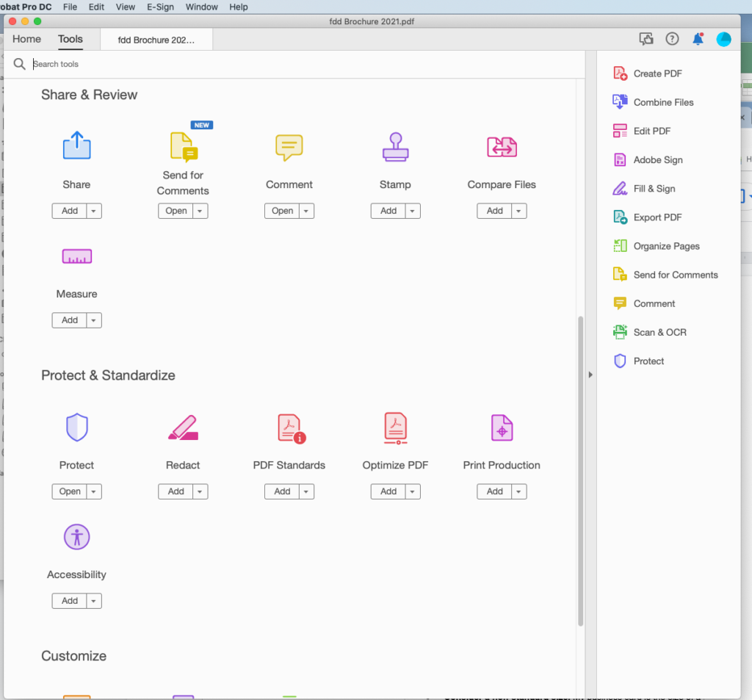Viewport: 752px width, 700px height.
Task: Open the Compare Files Add dropdown arrow
Action: (519, 211)
